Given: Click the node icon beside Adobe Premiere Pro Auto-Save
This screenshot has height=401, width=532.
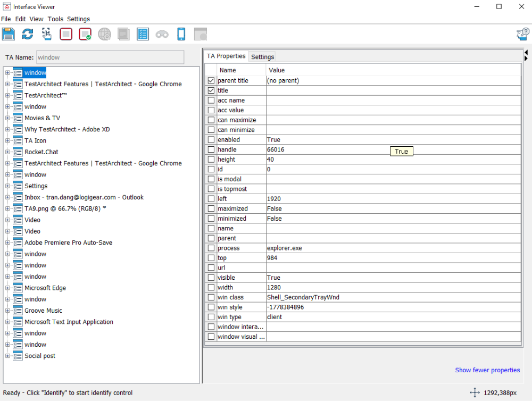Looking at the screenshot, I should (x=18, y=243).
